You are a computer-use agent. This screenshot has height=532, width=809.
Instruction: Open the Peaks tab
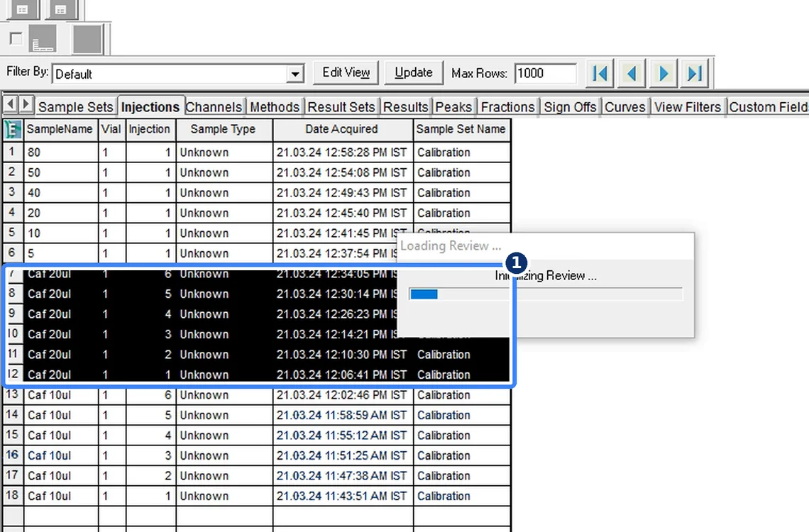click(x=454, y=106)
